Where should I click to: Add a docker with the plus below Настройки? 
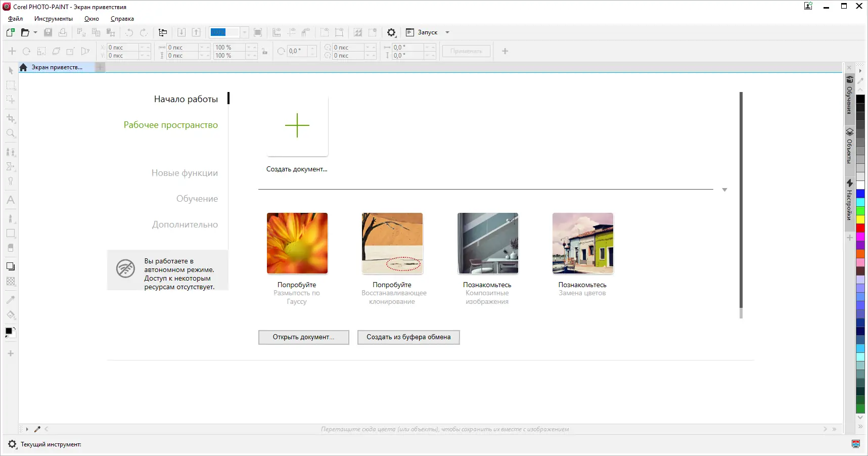coord(850,238)
